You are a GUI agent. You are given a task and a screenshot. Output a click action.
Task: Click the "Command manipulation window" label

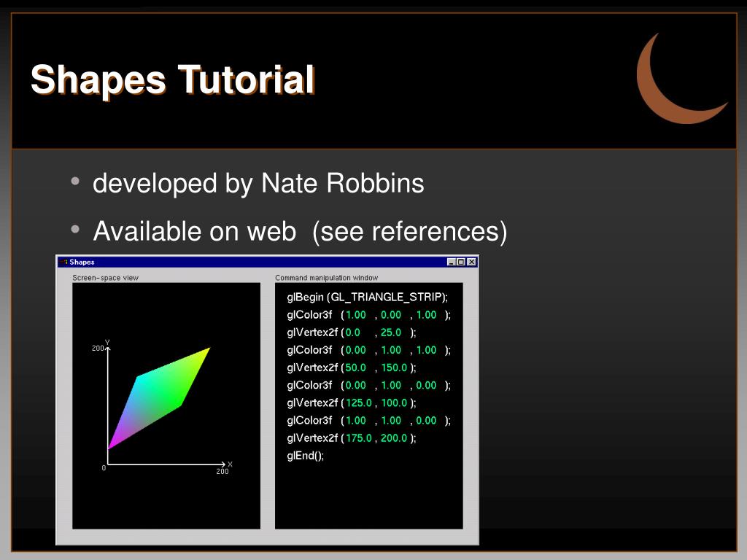(326, 278)
